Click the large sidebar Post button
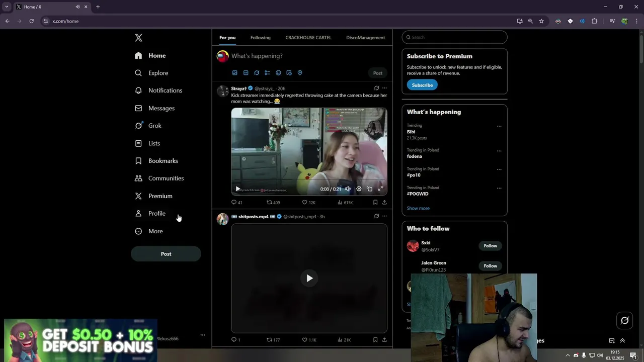This screenshot has width=644, height=362. tap(166, 254)
